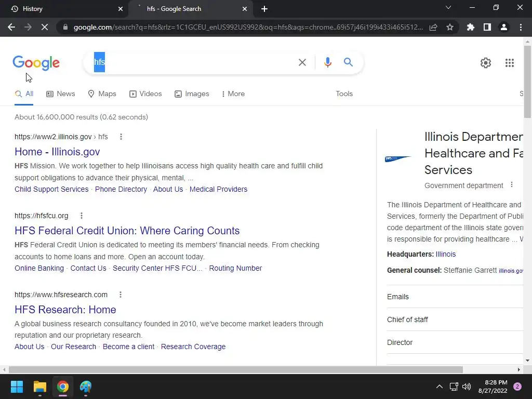Open Child Support Services sitelink
Image resolution: width=532 pixels, height=399 pixels.
(x=51, y=189)
